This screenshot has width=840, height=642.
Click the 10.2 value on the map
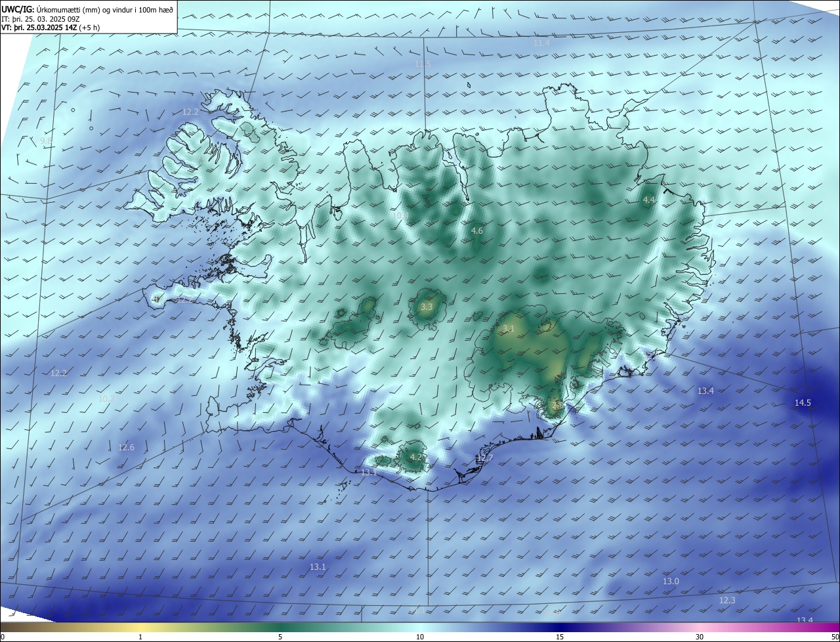(106, 398)
